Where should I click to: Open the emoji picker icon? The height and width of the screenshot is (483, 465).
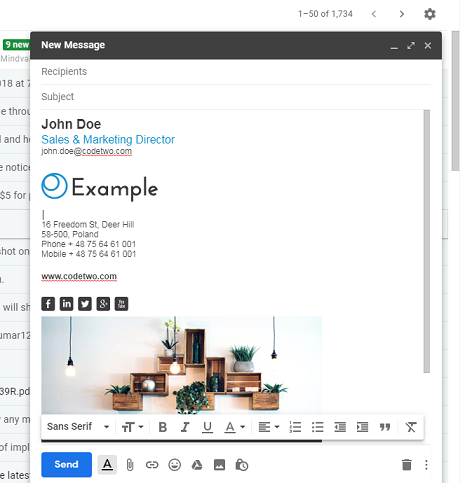(174, 465)
